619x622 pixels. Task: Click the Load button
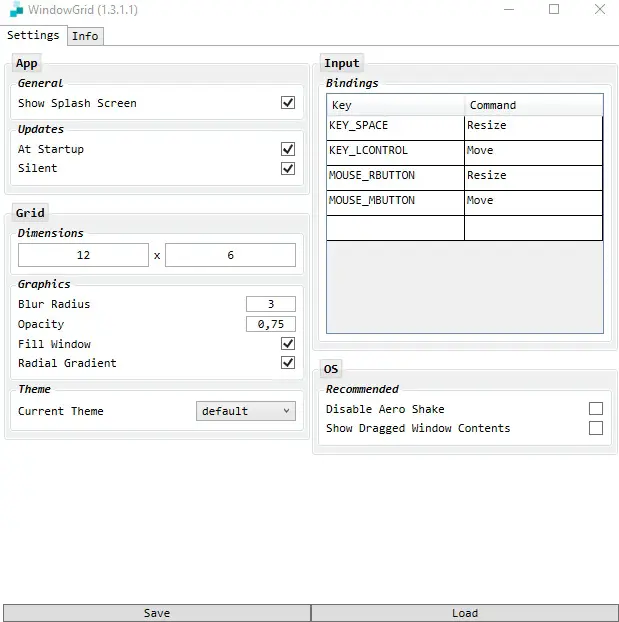pos(465,613)
